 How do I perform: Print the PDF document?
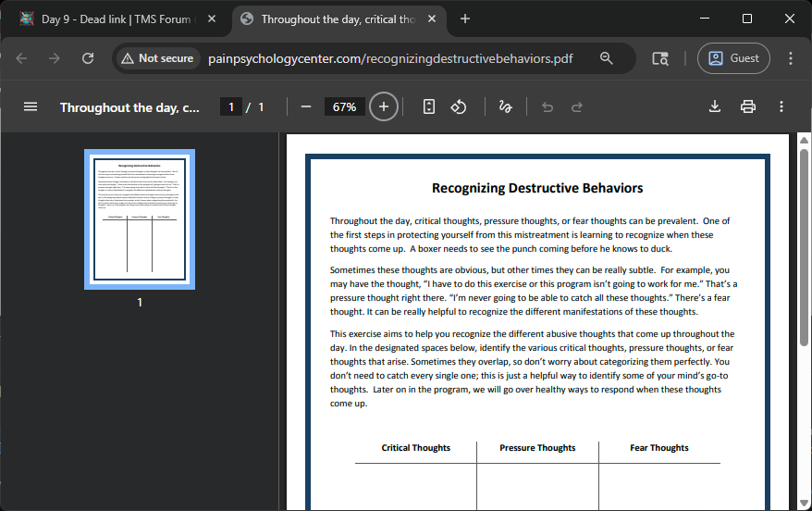click(748, 106)
